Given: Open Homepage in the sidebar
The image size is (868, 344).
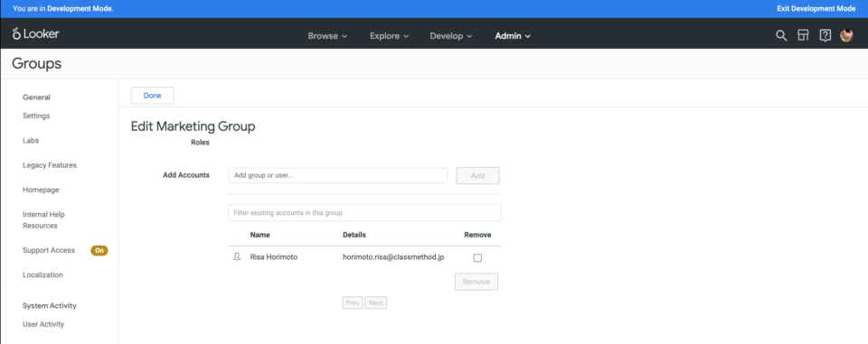Looking at the screenshot, I should [41, 190].
